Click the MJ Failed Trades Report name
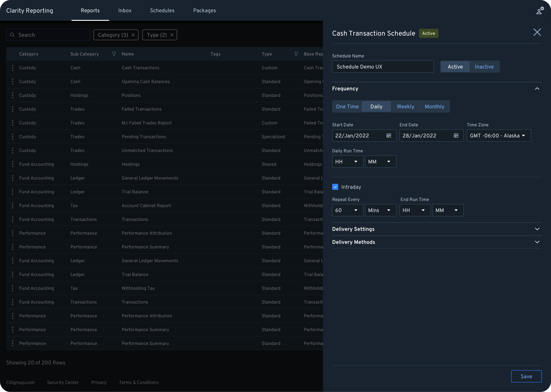Screen dimensions: 551x392 147,123
